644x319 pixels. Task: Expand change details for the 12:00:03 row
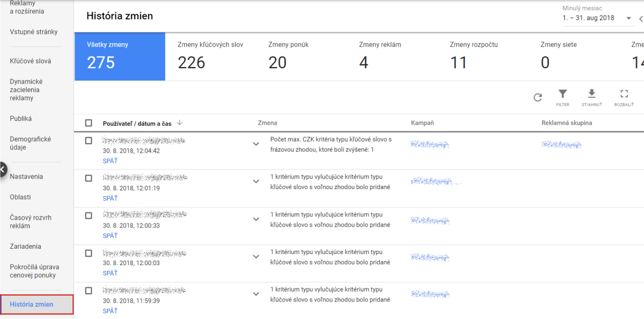[x=256, y=257]
